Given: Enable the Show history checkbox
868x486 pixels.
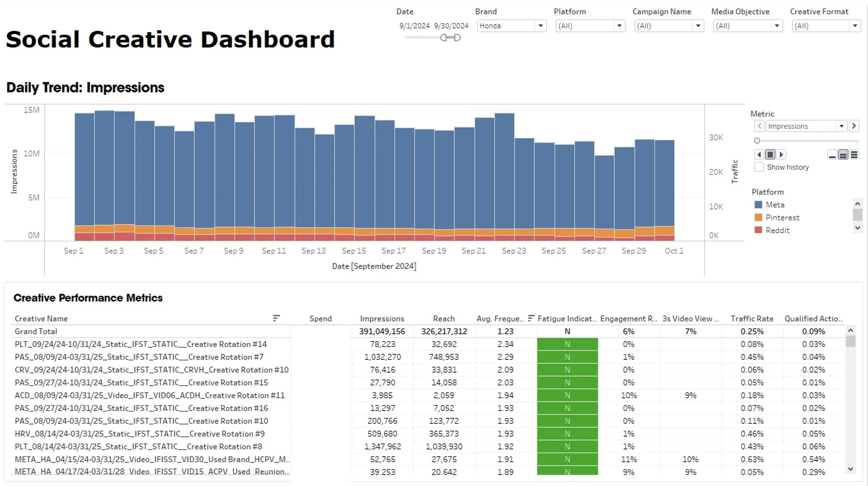Looking at the screenshot, I should [x=759, y=167].
